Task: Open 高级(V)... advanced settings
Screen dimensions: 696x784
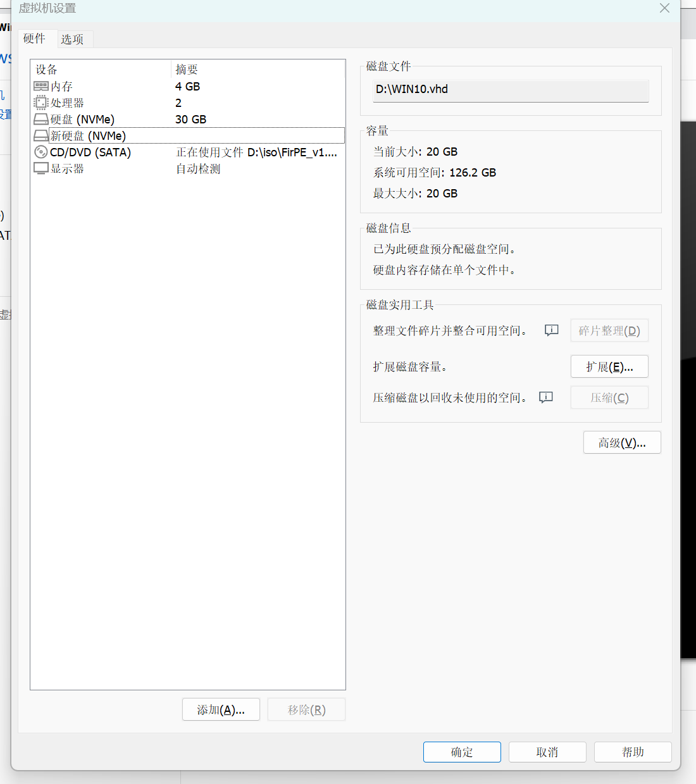Action: tap(622, 442)
